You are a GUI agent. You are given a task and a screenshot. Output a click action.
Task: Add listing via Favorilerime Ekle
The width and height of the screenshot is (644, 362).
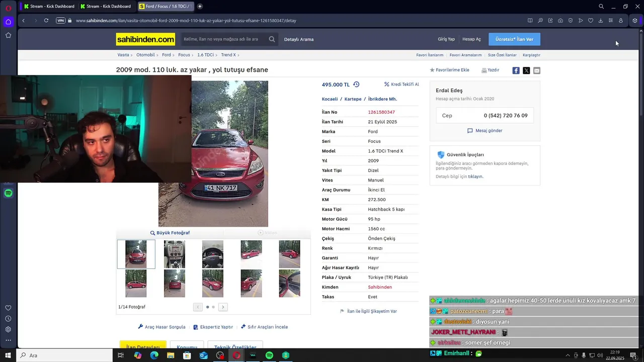449,70
